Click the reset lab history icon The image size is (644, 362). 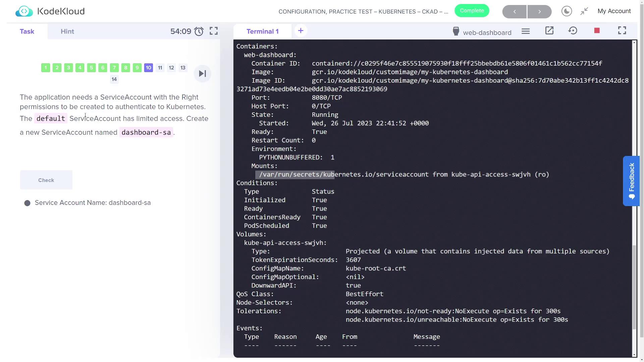573,31
